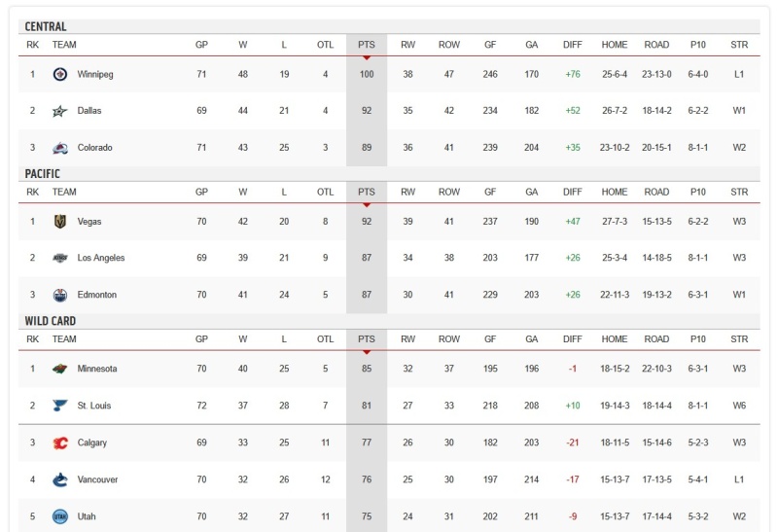Click the Utah team logo
778x532 pixels.
[60, 516]
